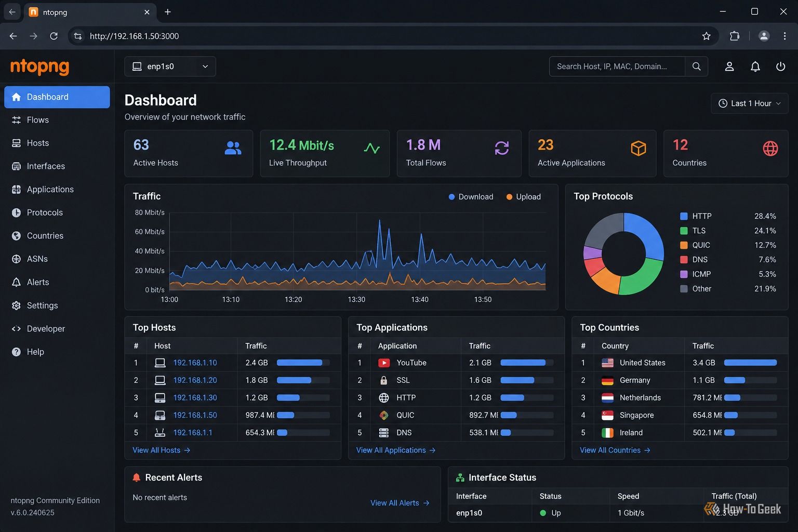Click the SSL lock icon
The width and height of the screenshot is (798, 532).
pyautogui.click(x=384, y=380)
